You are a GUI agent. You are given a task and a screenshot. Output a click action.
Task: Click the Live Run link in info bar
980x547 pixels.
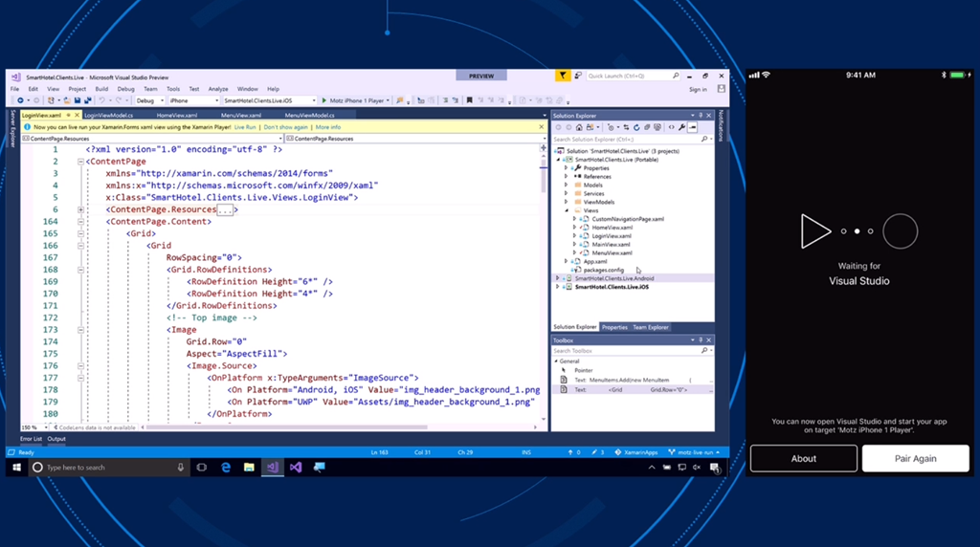(246, 126)
